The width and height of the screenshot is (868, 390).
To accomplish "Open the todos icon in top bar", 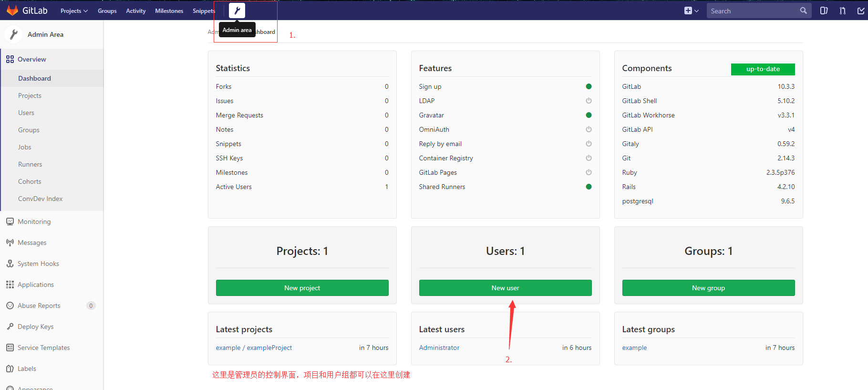I will pos(861,11).
